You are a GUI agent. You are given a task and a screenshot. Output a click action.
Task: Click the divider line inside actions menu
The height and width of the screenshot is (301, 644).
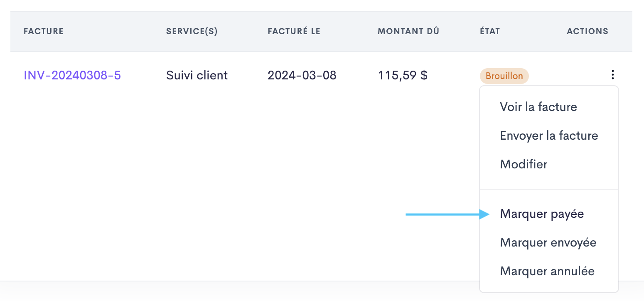pos(549,189)
